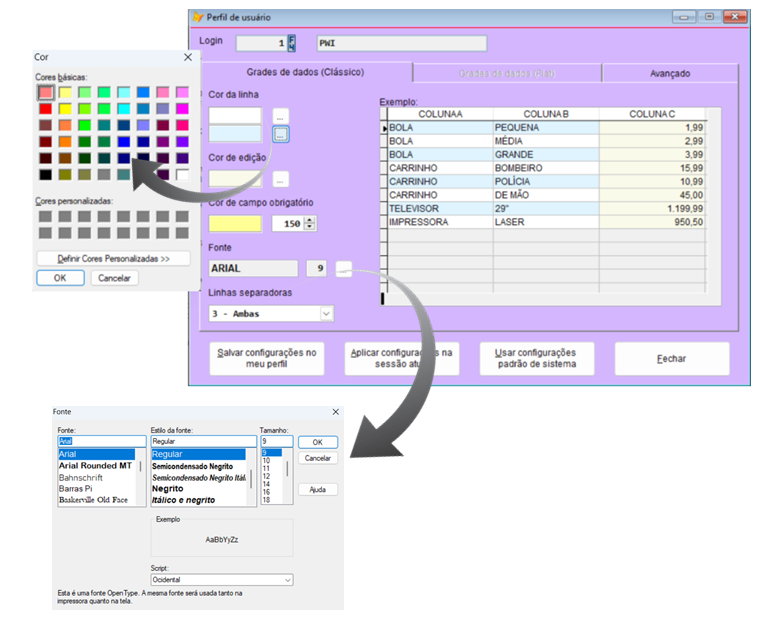
Task: Click the Fechar button
Action: point(671,358)
